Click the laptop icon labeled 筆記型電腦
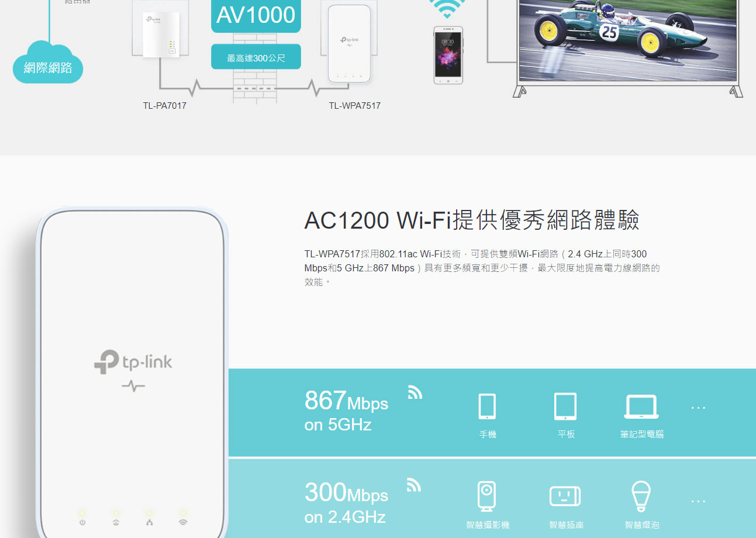This screenshot has width=756, height=538. click(x=641, y=407)
